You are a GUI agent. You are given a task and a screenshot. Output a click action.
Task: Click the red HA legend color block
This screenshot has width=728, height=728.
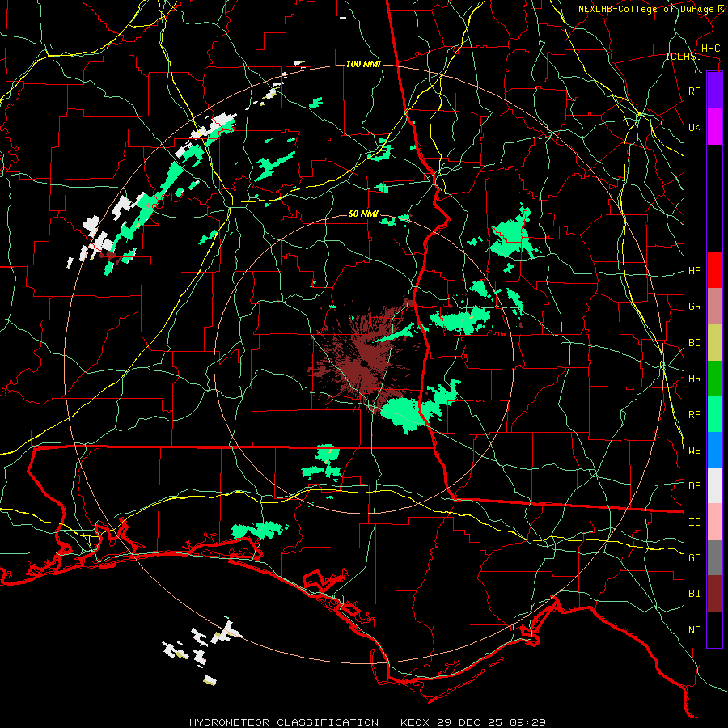pos(714,270)
